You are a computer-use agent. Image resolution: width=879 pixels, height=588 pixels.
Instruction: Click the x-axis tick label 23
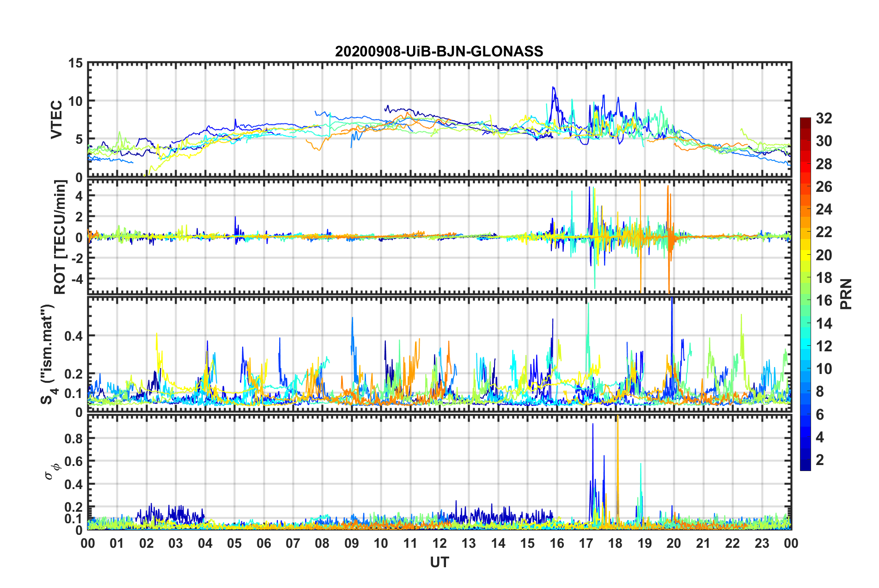point(762,543)
